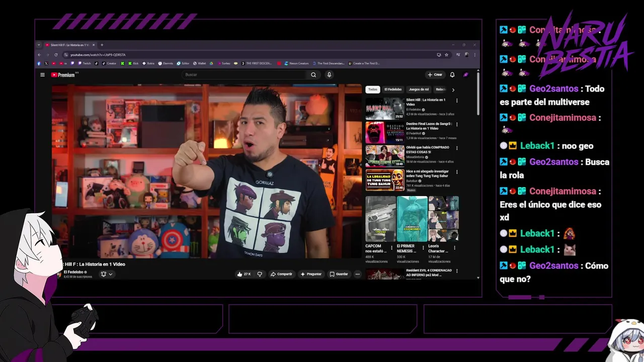
Task: Click the address bar URL
Action: click(x=98, y=55)
